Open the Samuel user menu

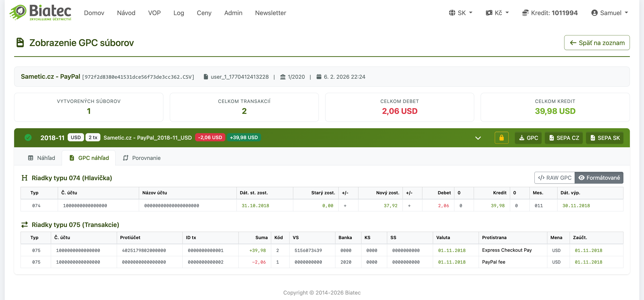610,13
